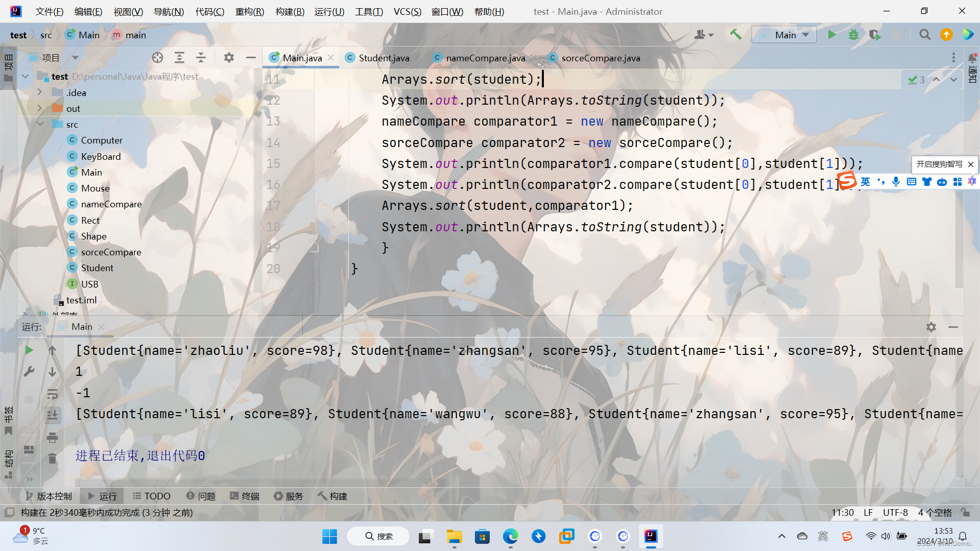Click Run console horizontal scrollbar
This screenshot has width=980, height=551.
point(260,482)
